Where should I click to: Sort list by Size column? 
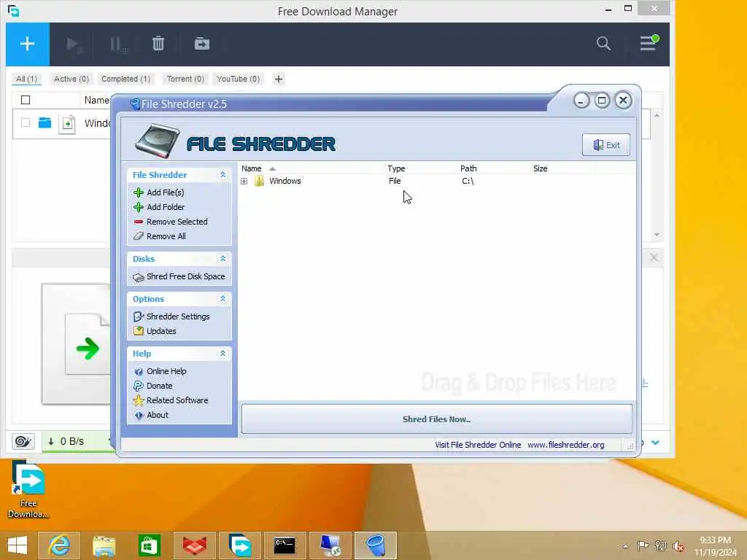pos(541,168)
